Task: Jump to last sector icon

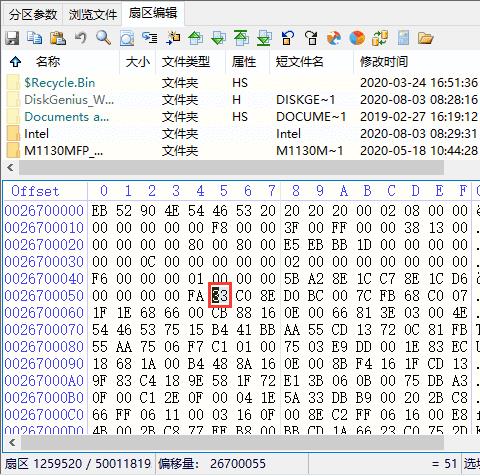Action: click(264, 38)
